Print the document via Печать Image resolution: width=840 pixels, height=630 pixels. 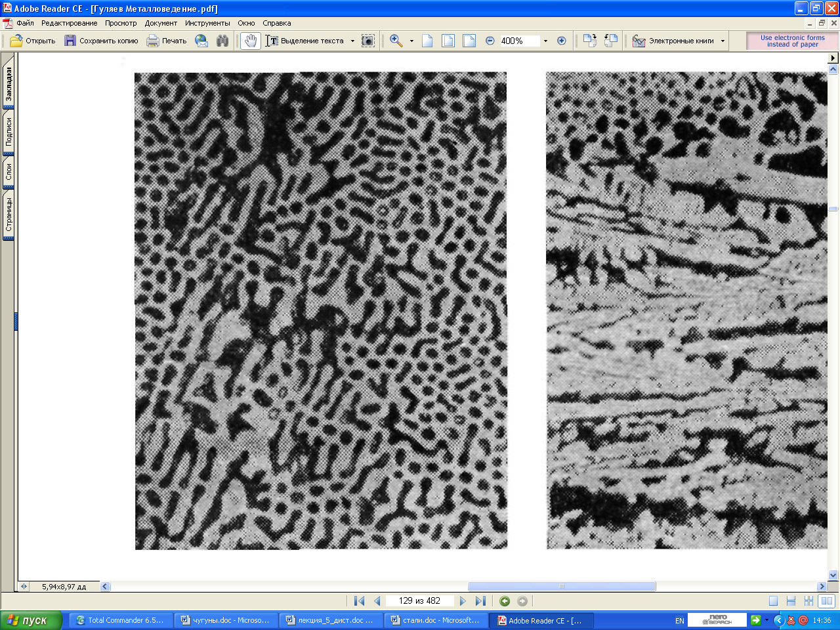pos(167,41)
